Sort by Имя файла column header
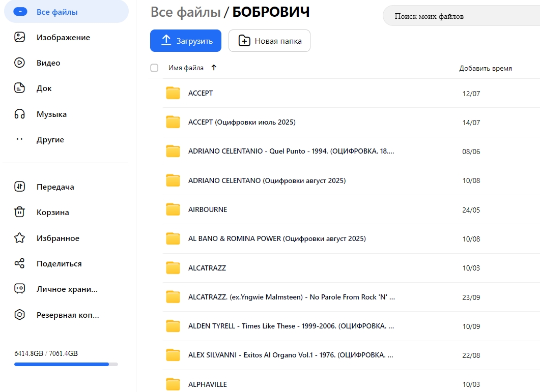Screen dimensions: 540x392 coord(186,68)
